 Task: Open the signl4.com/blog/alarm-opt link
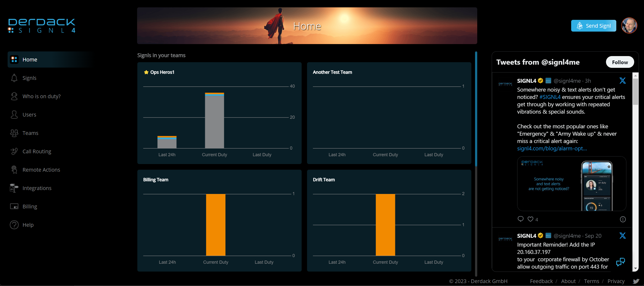pos(552,148)
